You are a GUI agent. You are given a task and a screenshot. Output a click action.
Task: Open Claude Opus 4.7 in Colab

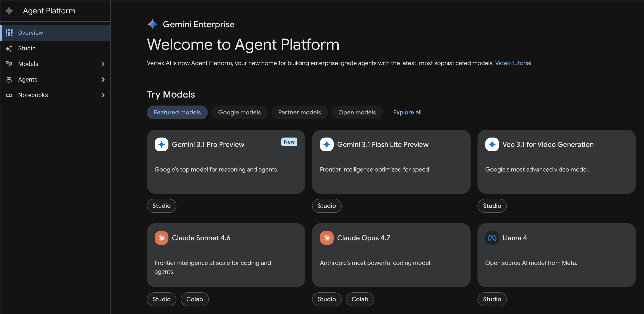(360, 299)
